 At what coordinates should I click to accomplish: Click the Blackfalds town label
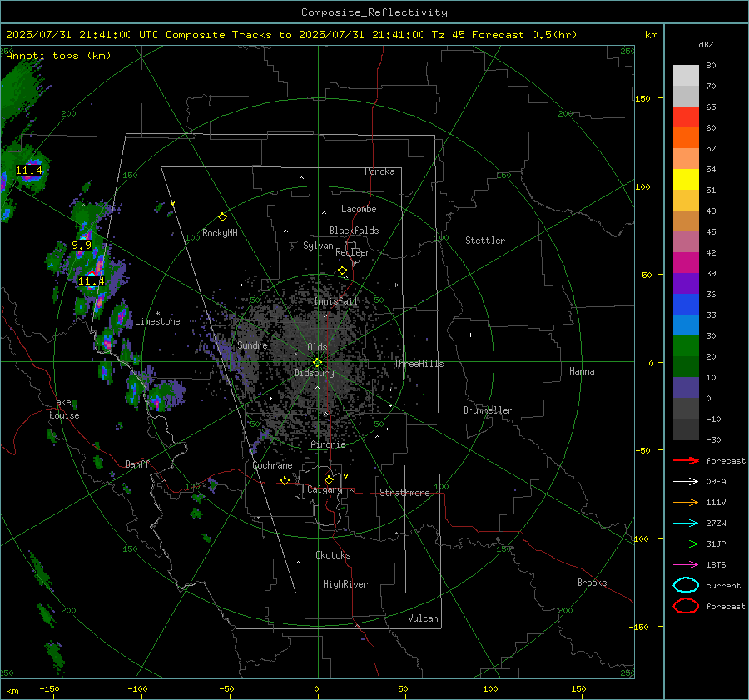point(354,231)
